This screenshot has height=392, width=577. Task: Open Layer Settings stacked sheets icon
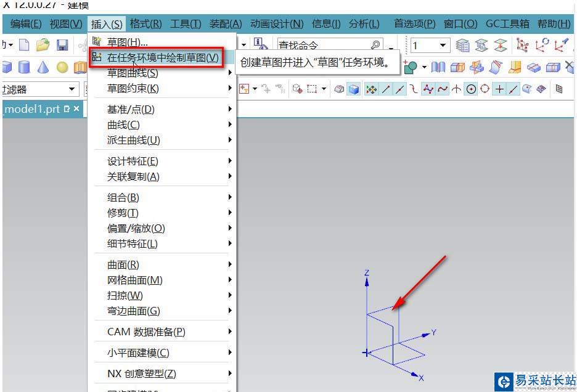pos(462,46)
